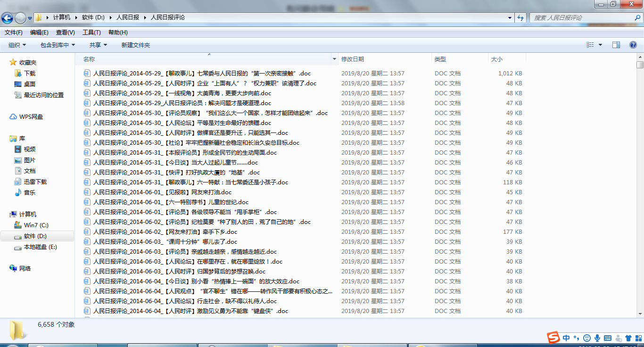Click the doc icon of 牵手下乡 file

87,231
